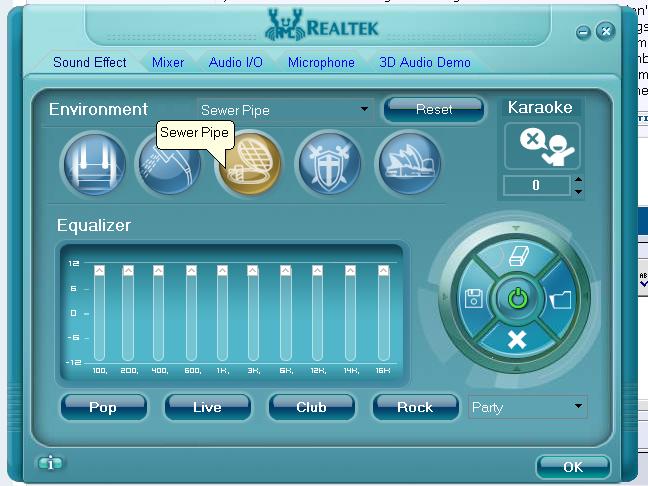Apply the Live equalizer preset
Screen dimensions: 648x486
click(207, 407)
